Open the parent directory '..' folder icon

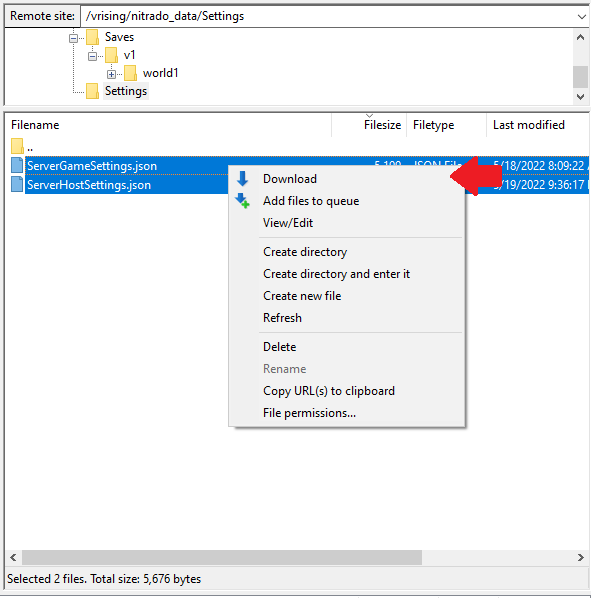(x=17, y=146)
